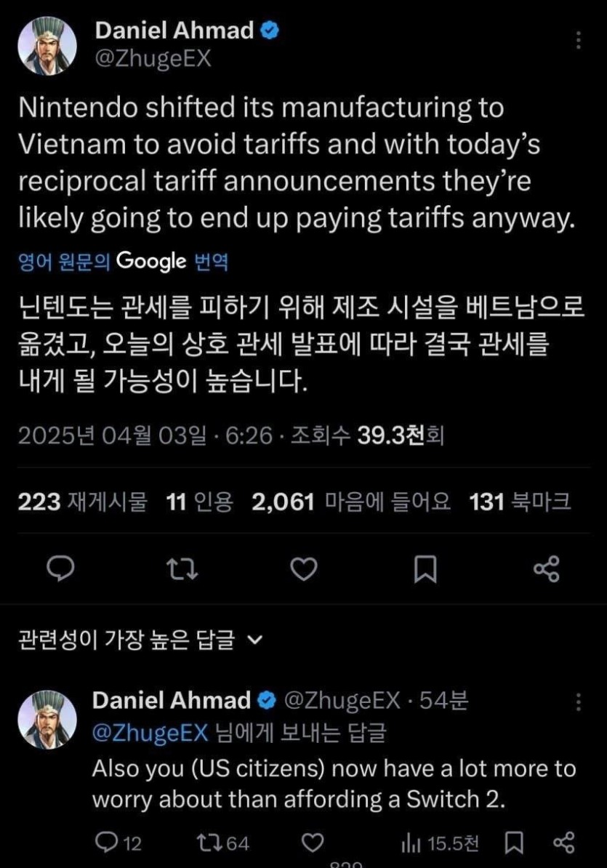Click the @ZhugeEX mention link in reply
Viewport: 607px width, 868px height.
click(x=151, y=734)
